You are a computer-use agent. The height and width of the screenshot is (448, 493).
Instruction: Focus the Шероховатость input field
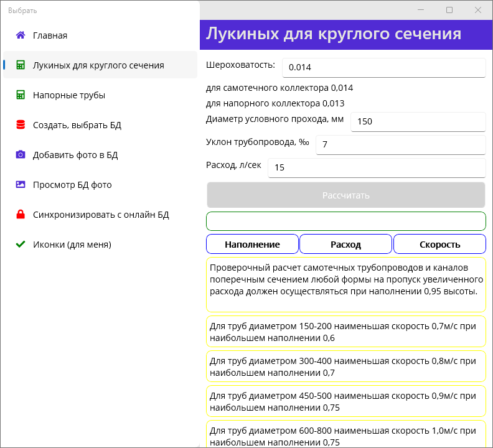click(x=383, y=68)
